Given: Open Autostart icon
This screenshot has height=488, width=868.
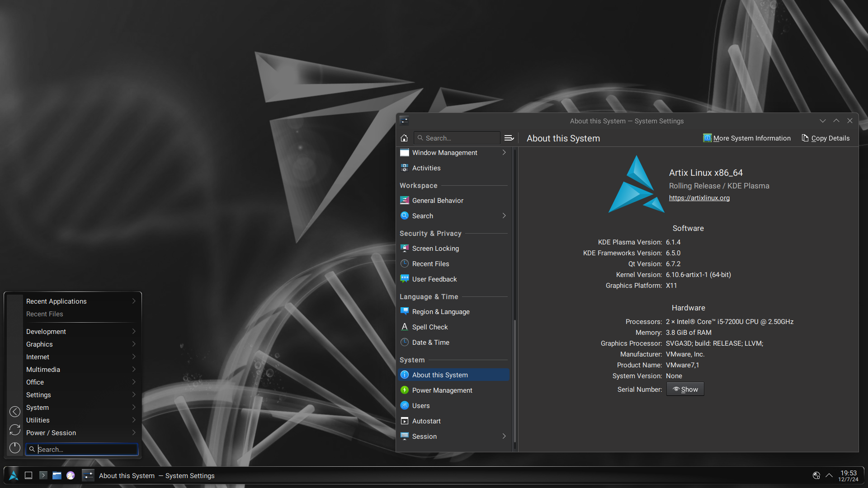Looking at the screenshot, I should (405, 421).
